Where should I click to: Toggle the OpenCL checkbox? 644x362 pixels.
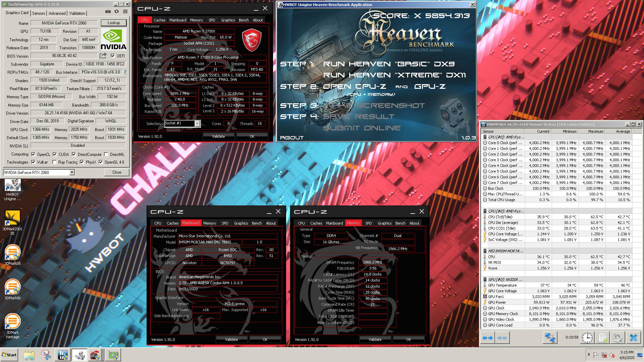click(33, 155)
